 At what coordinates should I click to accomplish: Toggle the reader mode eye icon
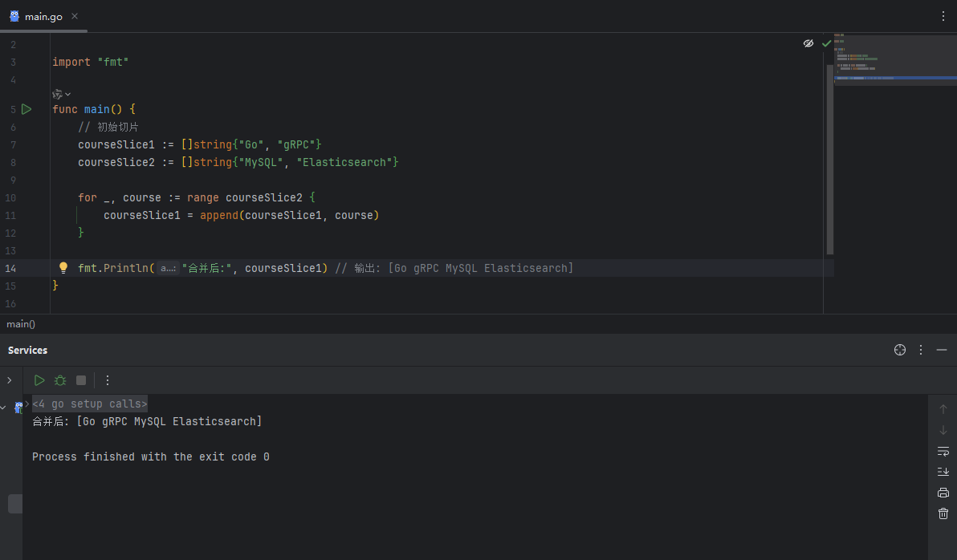pos(808,43)
